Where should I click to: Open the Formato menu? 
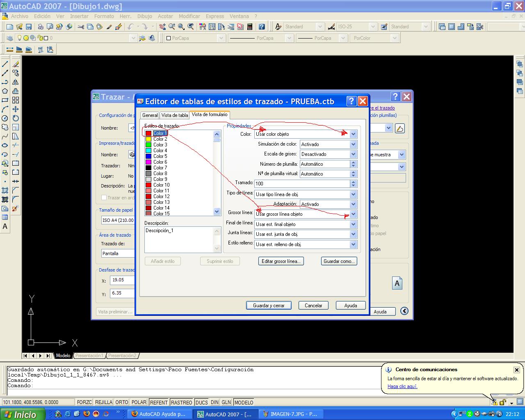coord(104,16)
